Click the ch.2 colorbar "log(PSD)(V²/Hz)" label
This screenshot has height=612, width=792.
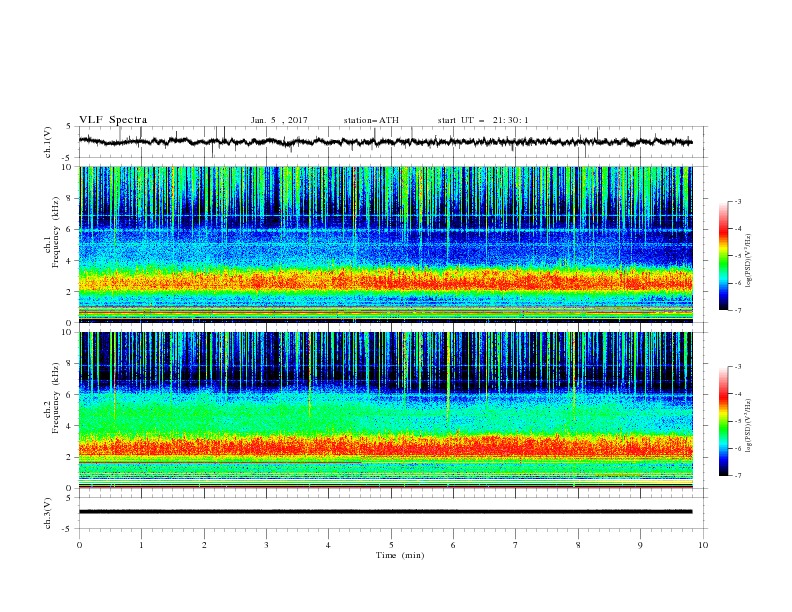coord(749,426)
